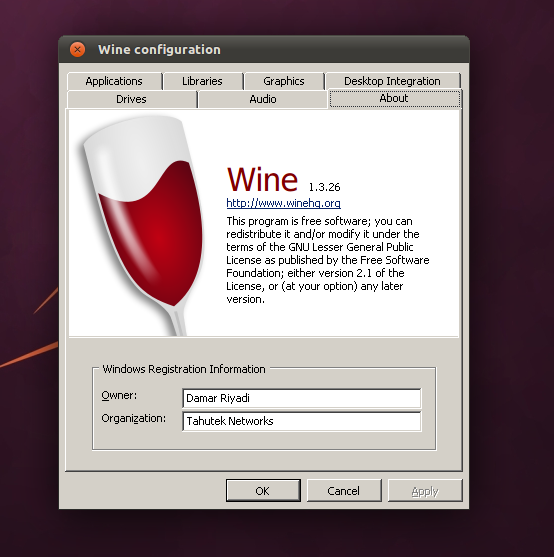
Task: Switch to the Audio tab
Action: tap(263, 99)
